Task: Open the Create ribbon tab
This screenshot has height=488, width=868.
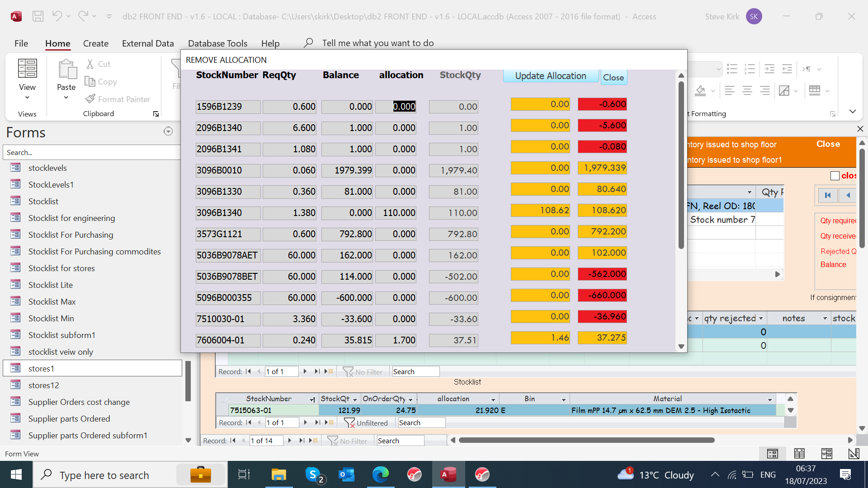Action: pos(96,43)
